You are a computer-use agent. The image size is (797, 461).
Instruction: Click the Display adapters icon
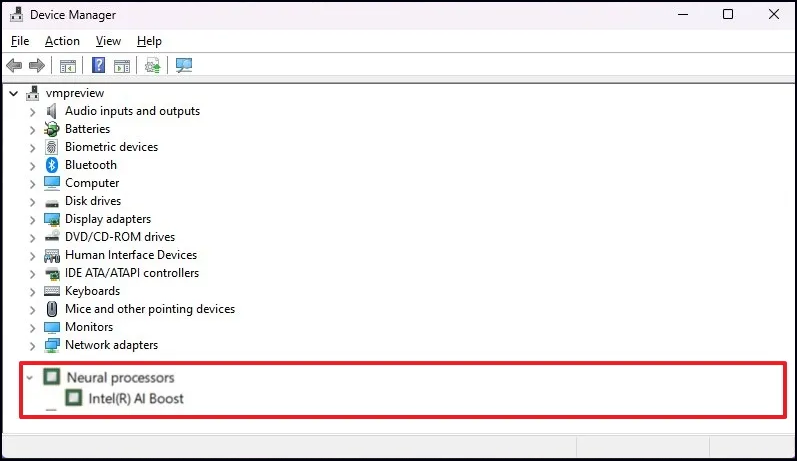pyautogui.click(x=52, y=219)
